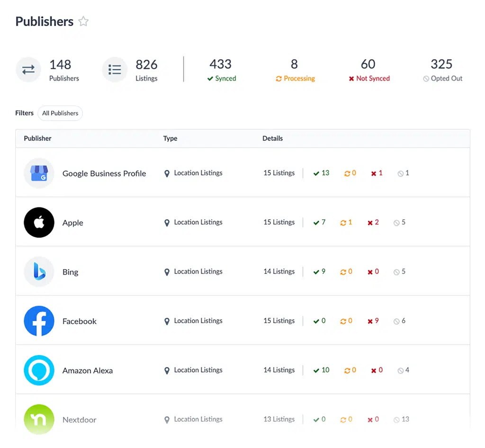The height and width of the screenshot is (448, 485).
Task: Click the Type column header
Action: click(x=170, y=138)
